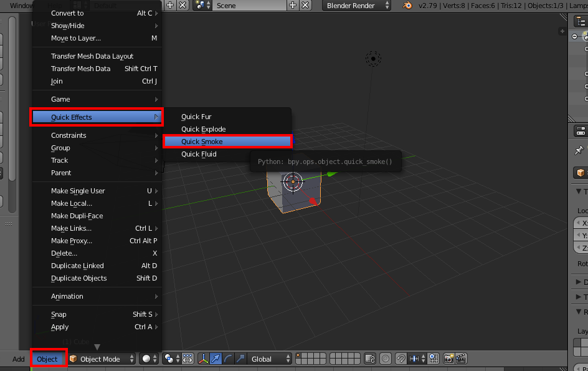Click Transfer Mesh Data Layout
Image resolution: width=588 pixels, height=371 pixels.
point(97,56)
